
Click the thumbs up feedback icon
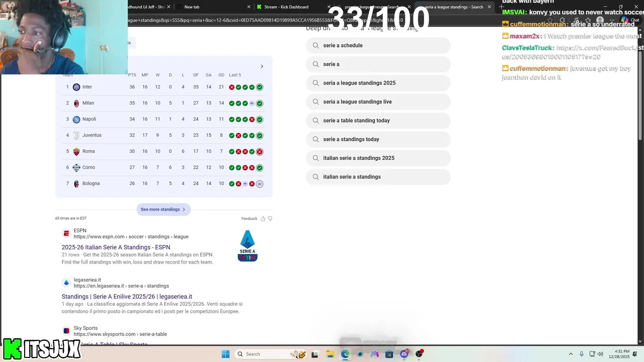(263, 219)
